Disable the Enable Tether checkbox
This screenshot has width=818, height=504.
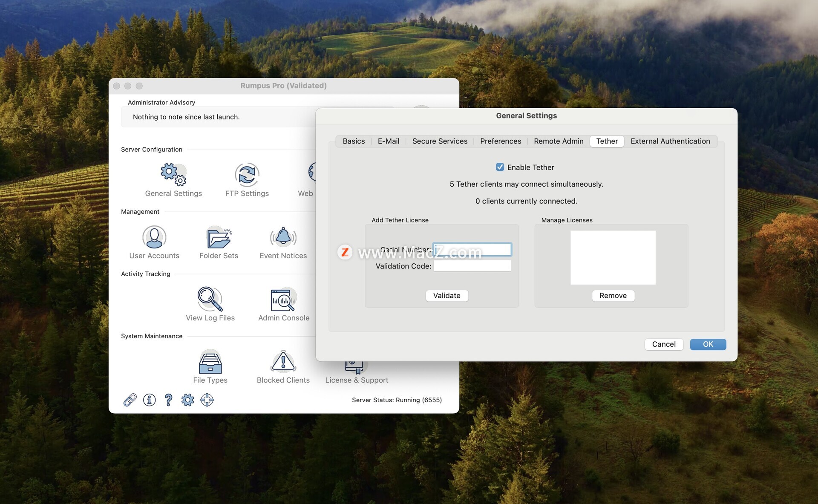pyautogui.click(x=500, y=167)
